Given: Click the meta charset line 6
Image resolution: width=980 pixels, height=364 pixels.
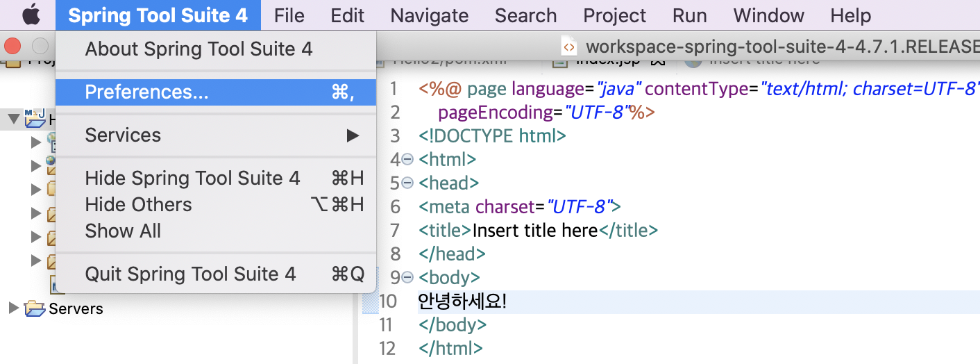Looking at the screenshot, I should point(519,206).
